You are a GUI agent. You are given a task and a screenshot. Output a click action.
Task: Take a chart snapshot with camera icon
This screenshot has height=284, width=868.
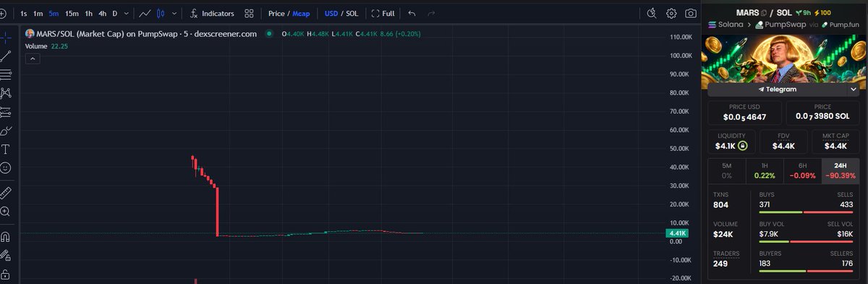pos(691,13)
